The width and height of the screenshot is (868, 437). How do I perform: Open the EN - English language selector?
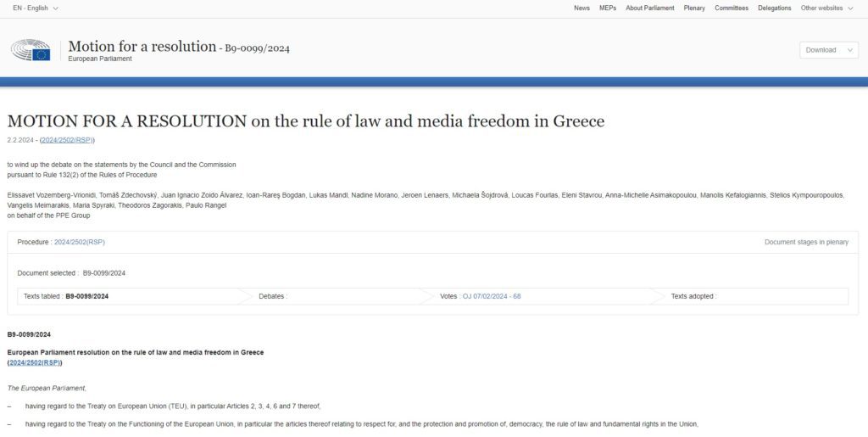(x=36, y=8)
